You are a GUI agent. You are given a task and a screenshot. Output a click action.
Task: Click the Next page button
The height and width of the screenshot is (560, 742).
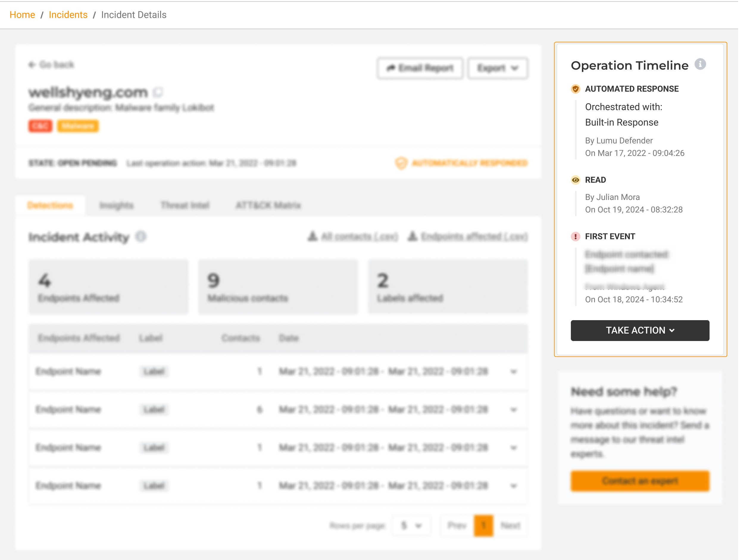coord(510,525)
